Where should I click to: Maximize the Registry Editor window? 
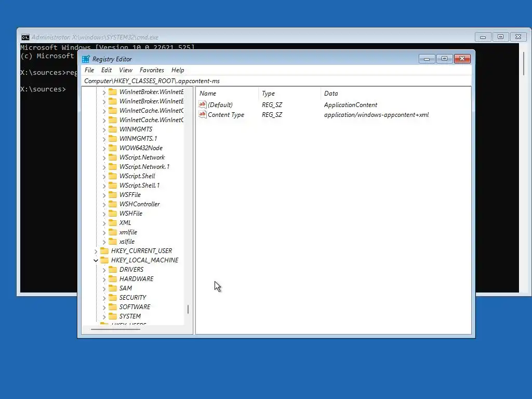[445, 59]
